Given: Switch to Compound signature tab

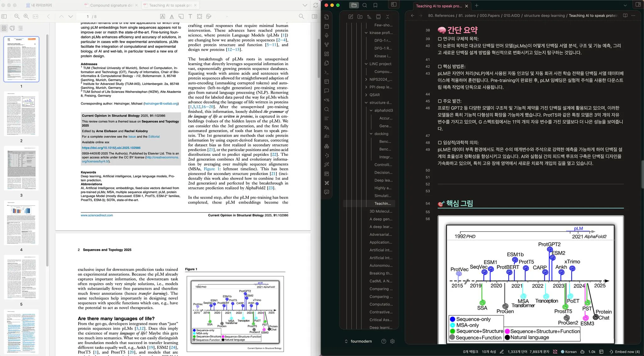Looking at the screenshot, I should pos(112,5).
